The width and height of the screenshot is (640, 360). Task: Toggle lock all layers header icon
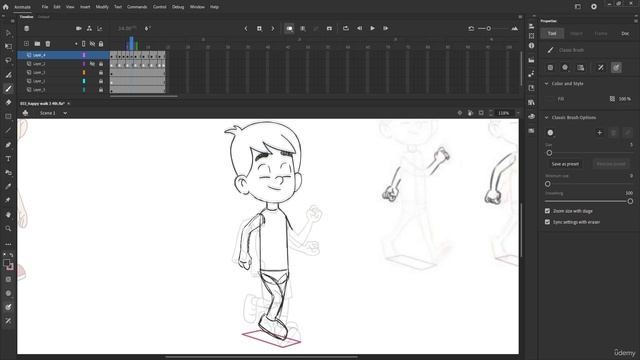tap(101, 44)
